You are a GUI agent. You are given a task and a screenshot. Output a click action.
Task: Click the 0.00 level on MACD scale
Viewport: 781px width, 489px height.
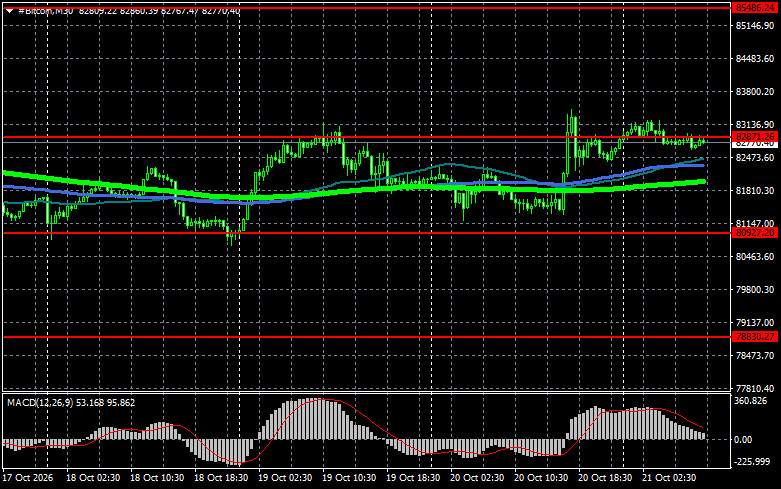point(743,440)
